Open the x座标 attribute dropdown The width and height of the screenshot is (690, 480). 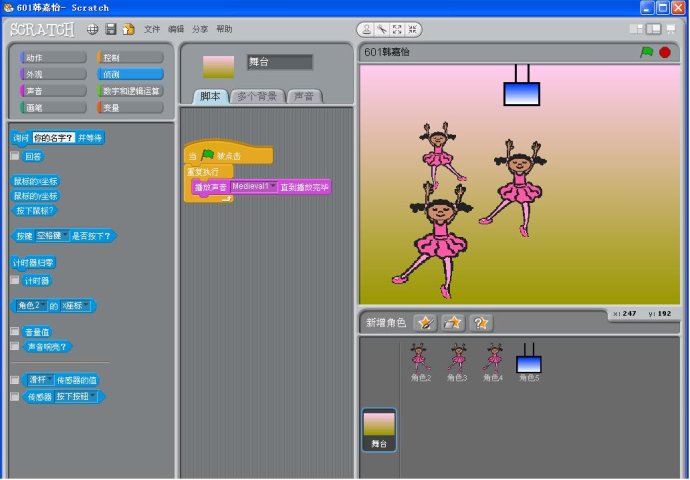coord(75,305)
